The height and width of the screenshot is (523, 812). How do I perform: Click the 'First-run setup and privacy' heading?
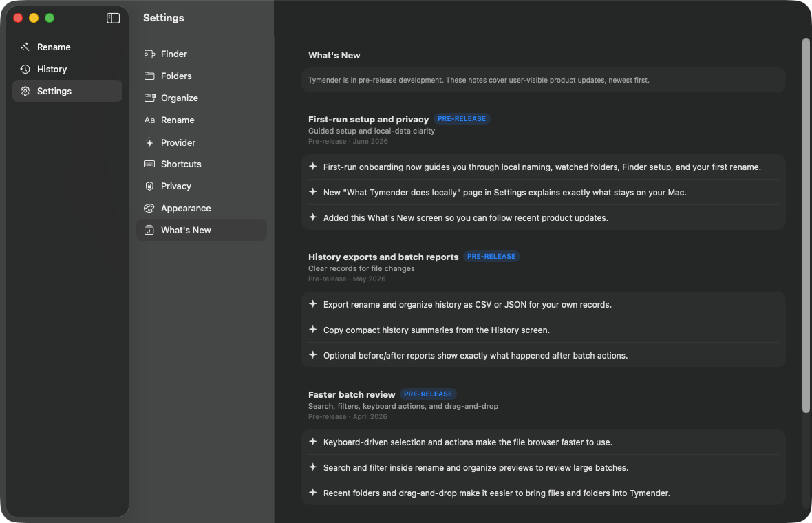tap(368, 120)
